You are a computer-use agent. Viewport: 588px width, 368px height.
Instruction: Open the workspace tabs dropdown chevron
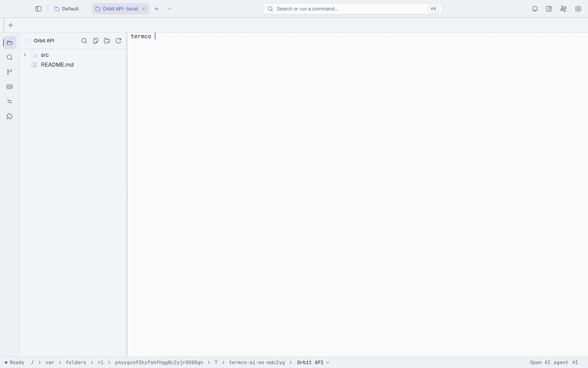click(x=170, y=9)
